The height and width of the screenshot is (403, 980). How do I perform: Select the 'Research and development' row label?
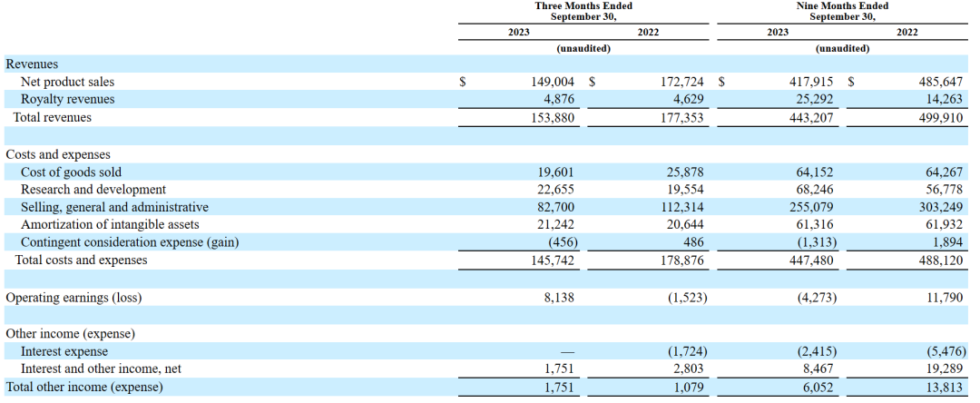(93, 190)
